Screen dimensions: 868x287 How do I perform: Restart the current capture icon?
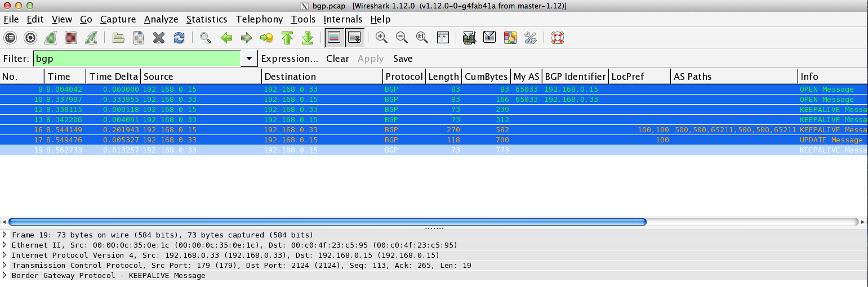(91, 38)
